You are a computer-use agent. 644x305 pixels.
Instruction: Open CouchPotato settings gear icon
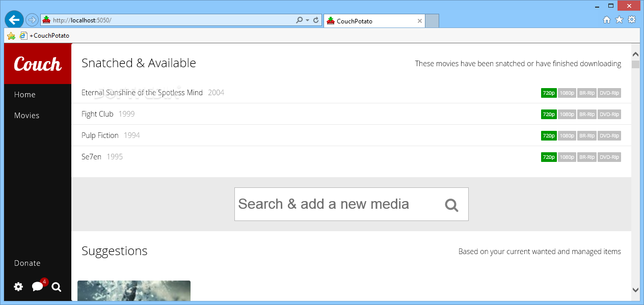click(x=18, y=287)
